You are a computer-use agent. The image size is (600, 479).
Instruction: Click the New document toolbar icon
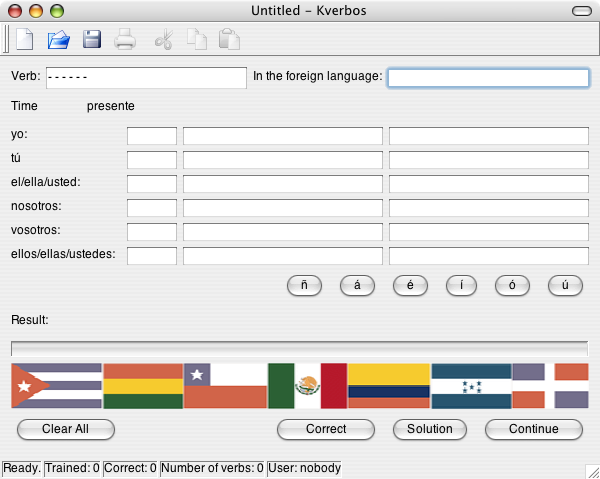(25, 40)
